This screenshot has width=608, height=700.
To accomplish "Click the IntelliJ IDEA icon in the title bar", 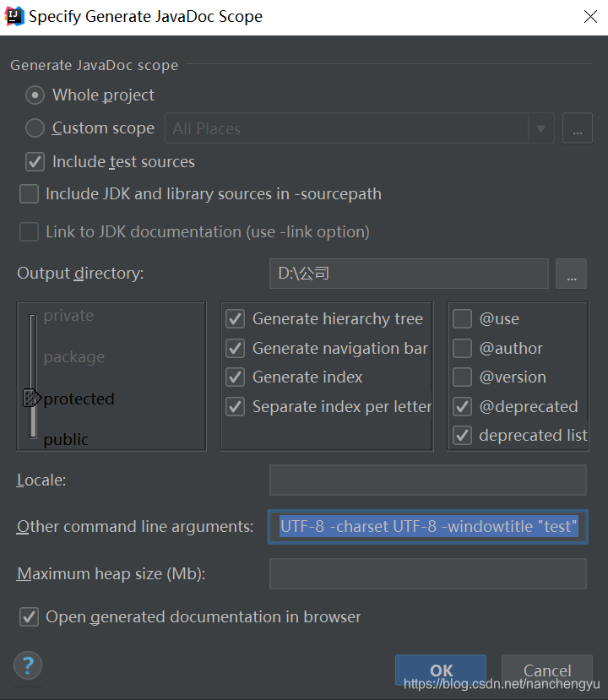I will point(14,15).
